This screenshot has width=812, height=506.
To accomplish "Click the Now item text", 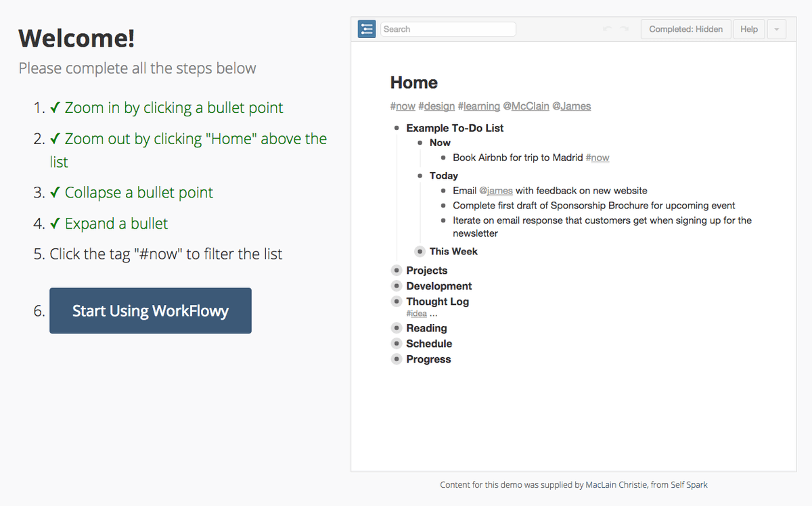I will coord(440,143).
